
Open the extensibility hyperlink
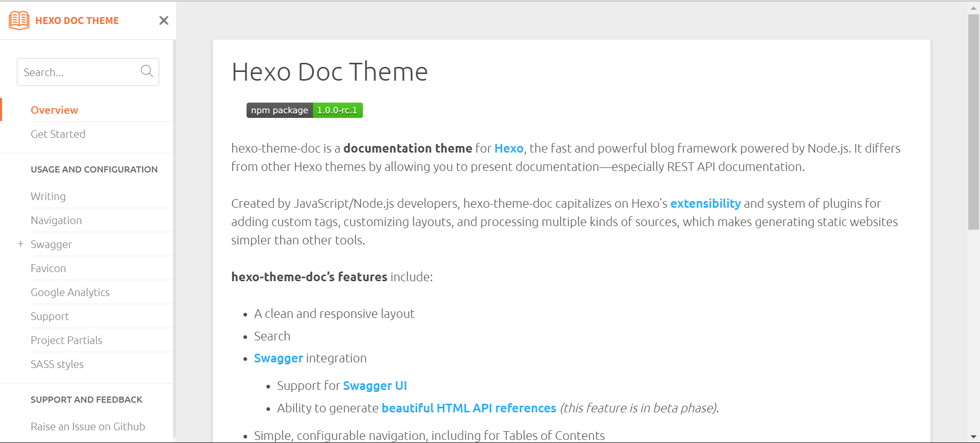coord(705,204)
